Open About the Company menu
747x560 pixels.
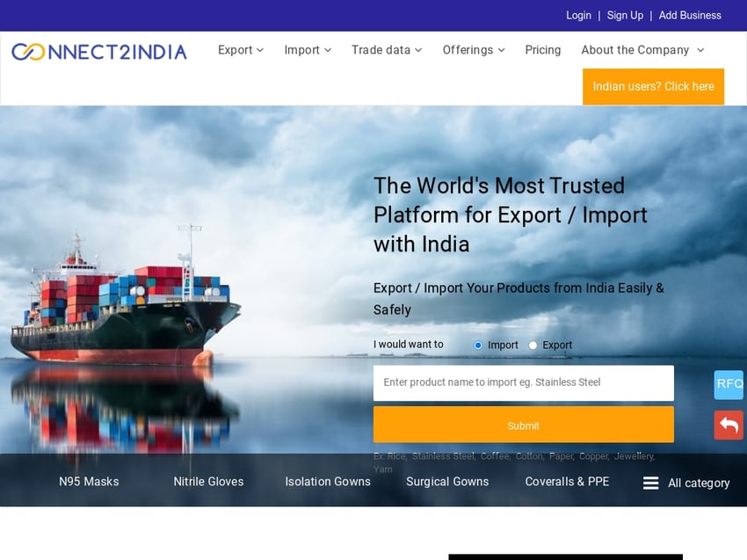[x=642, y=50]
